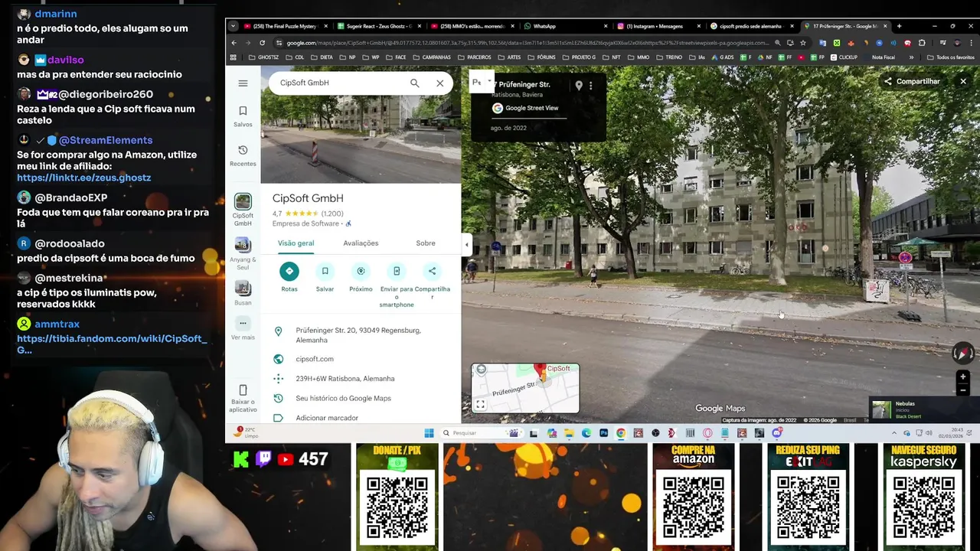
Task: Click the 239H+6W plus code row
Action: tap(361, 379)
